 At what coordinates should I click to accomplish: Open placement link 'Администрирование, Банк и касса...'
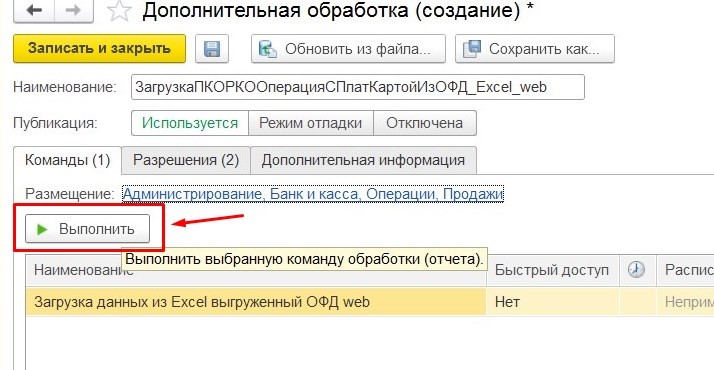point(313,194)
